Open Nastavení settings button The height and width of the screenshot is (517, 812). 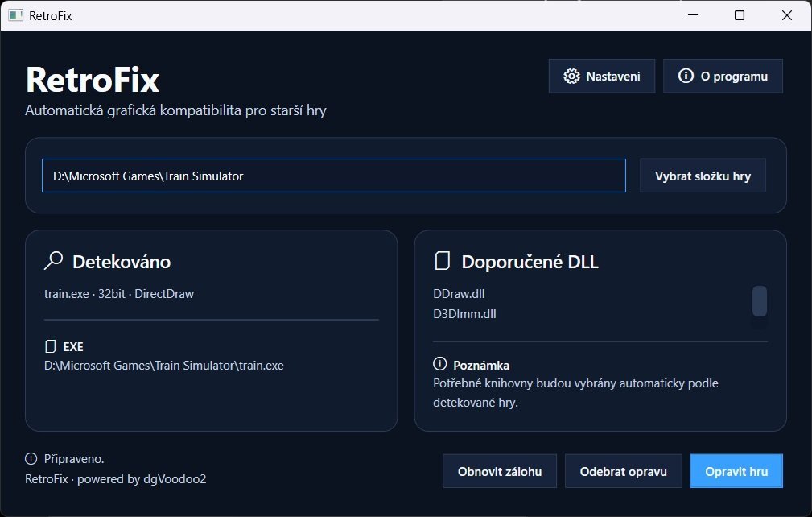[602, 77]
